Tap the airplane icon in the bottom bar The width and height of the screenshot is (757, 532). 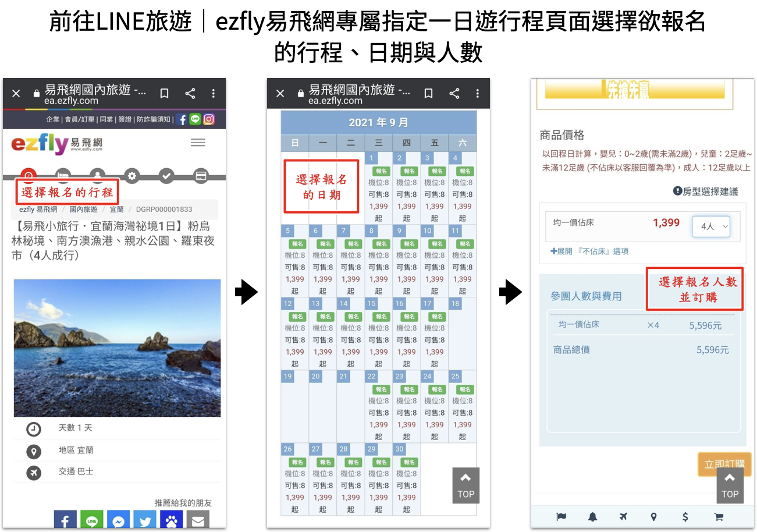click(x=623, y=517)
